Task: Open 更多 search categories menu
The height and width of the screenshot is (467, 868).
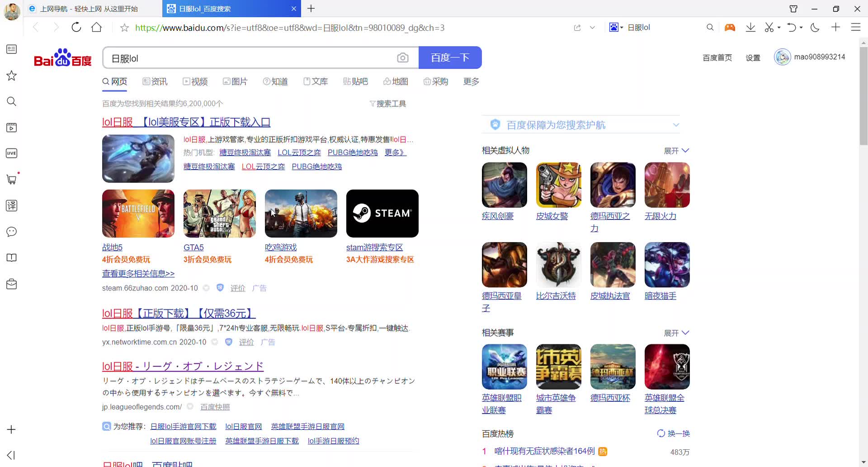Action: click(471, 81)
